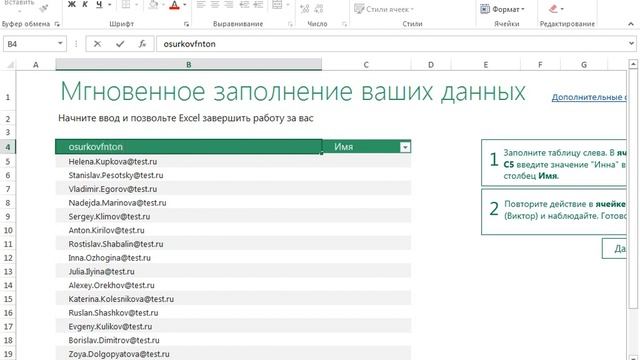The width and height of the screenshot is (640, 360).
Task: Toggle bold formatting (Ж)
Action: pyautogui.click(x=71, y=4)
